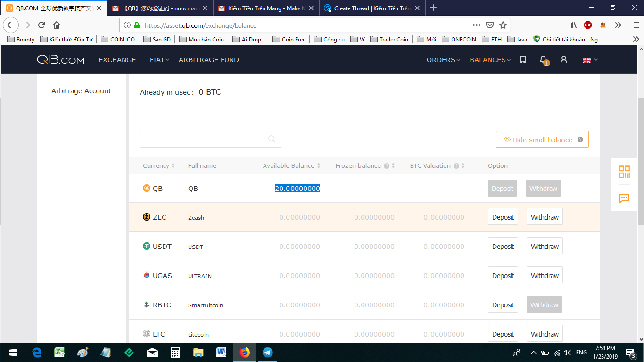Click the Firefox reload page button
The width and height of the screenshot is (644, 362).
pos(41,25)
